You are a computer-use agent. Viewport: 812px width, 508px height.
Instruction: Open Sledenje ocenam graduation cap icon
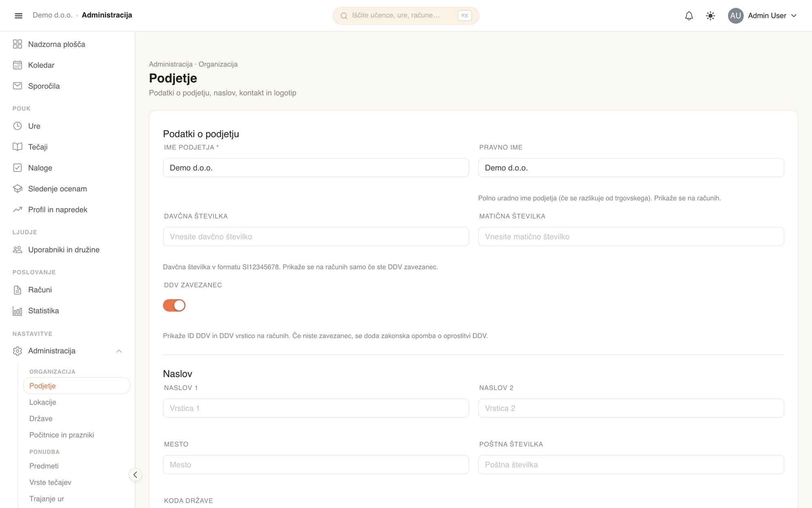pyautogui.click(x=17, y=189)
